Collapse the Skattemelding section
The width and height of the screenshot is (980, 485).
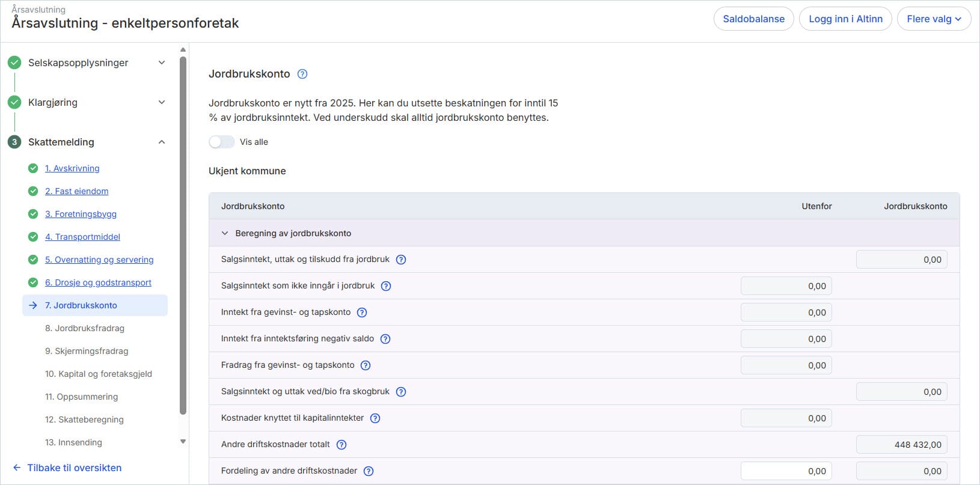click(x=161, y=142)
